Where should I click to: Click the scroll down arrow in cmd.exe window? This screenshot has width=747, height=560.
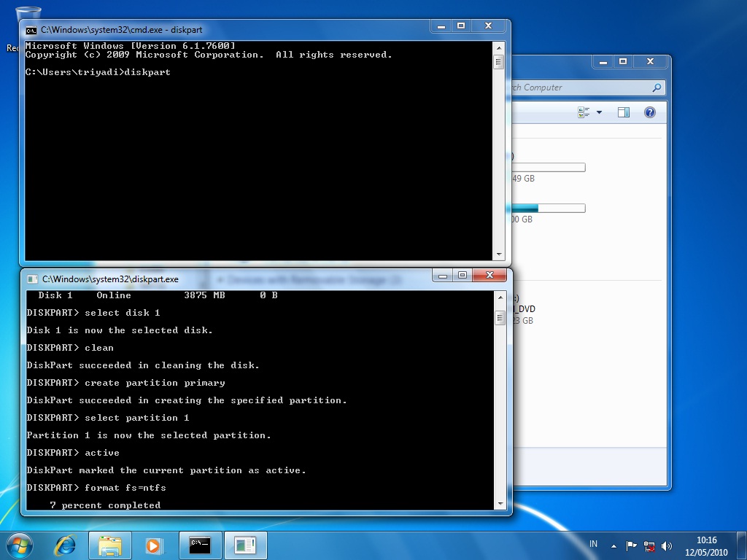pos(499,254)
